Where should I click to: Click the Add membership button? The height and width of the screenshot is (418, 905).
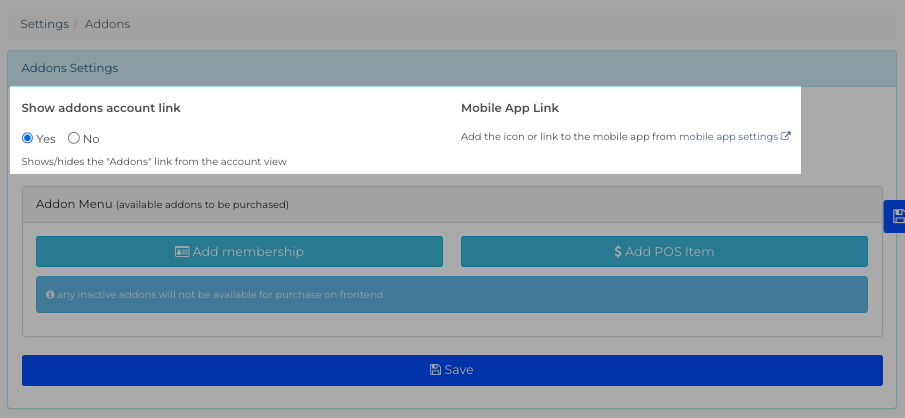pos(239,252)
